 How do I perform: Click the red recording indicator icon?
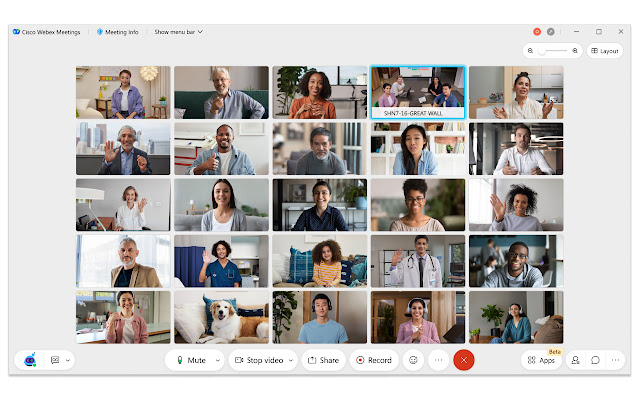click(537, 31)
